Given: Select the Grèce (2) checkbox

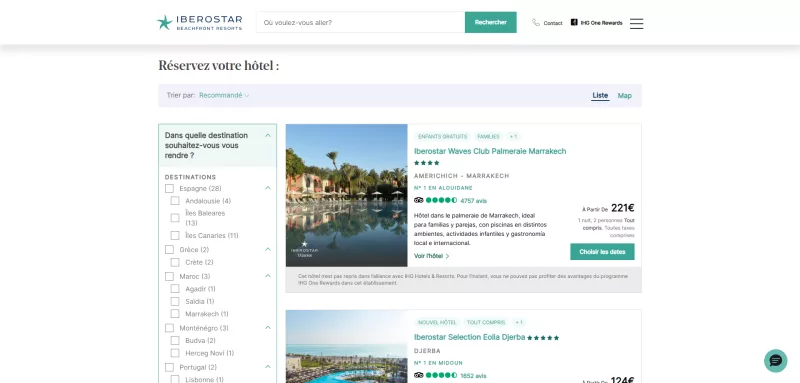Looking at the screenshot, I should point(169,250).
